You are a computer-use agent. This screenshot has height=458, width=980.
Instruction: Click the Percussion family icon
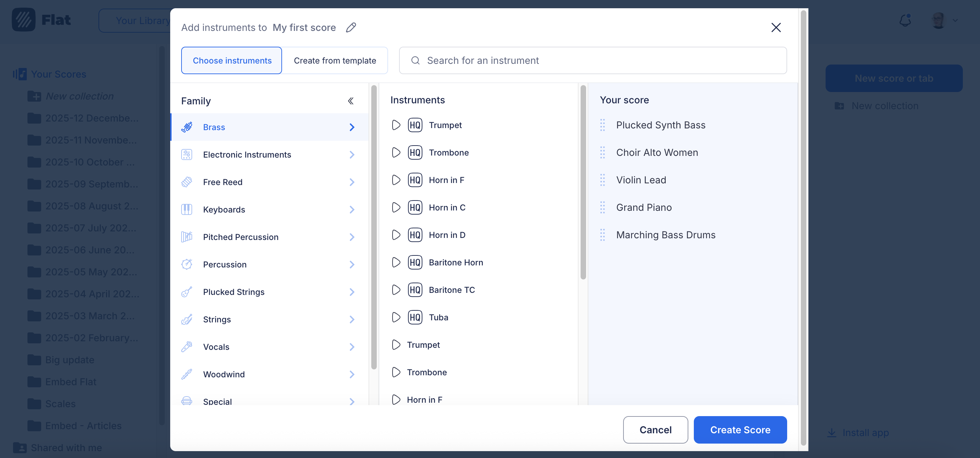186,264
